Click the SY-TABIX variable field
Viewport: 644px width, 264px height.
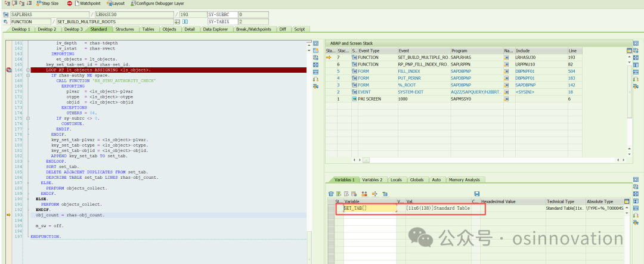click(x=222, y=22)
